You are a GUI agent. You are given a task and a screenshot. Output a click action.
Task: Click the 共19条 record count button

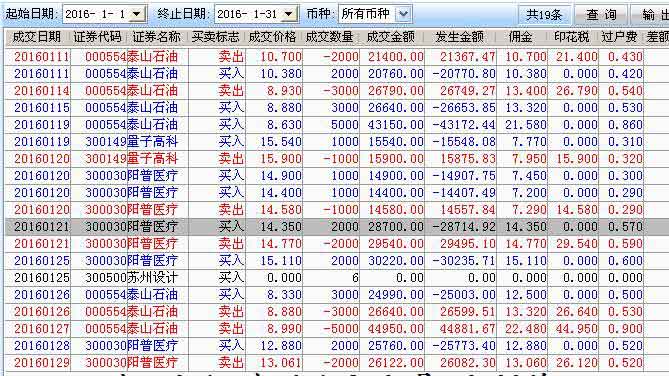544,15
